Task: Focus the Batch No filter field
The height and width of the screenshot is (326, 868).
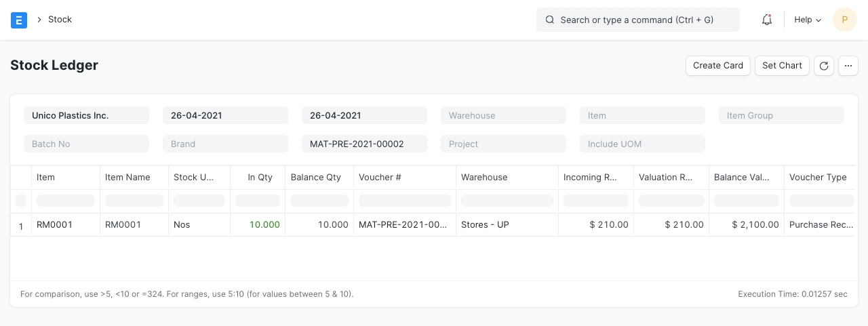Action: (x=86, y=144)
